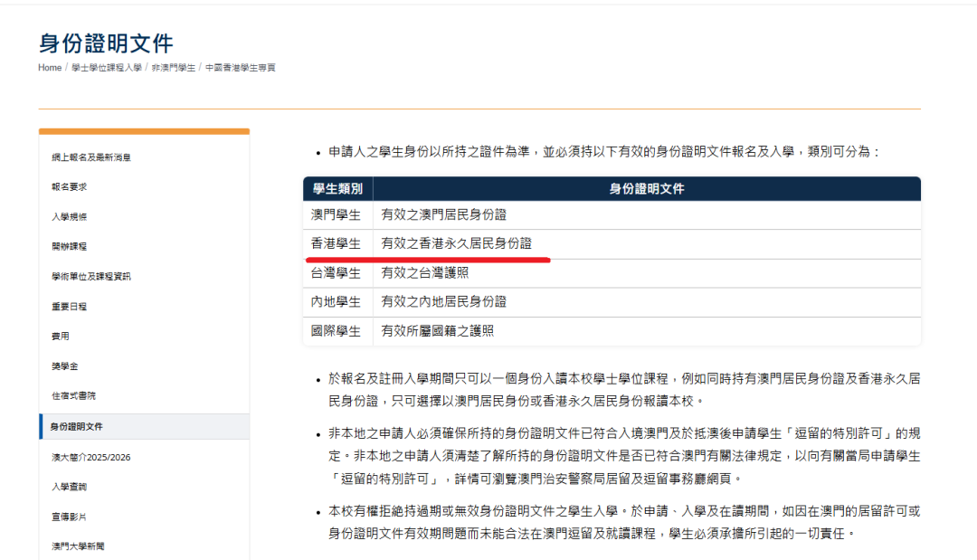
Task: Open 學術單位及課程資訊 sidebar item
Action: coord(91,276)
